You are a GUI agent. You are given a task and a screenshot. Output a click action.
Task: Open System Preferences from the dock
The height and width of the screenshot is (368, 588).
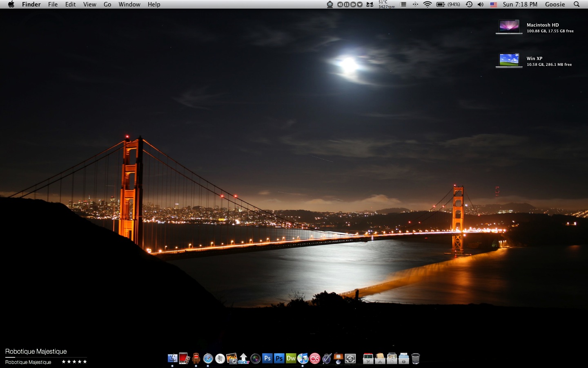pyautogui.click(x=350, y=359)
